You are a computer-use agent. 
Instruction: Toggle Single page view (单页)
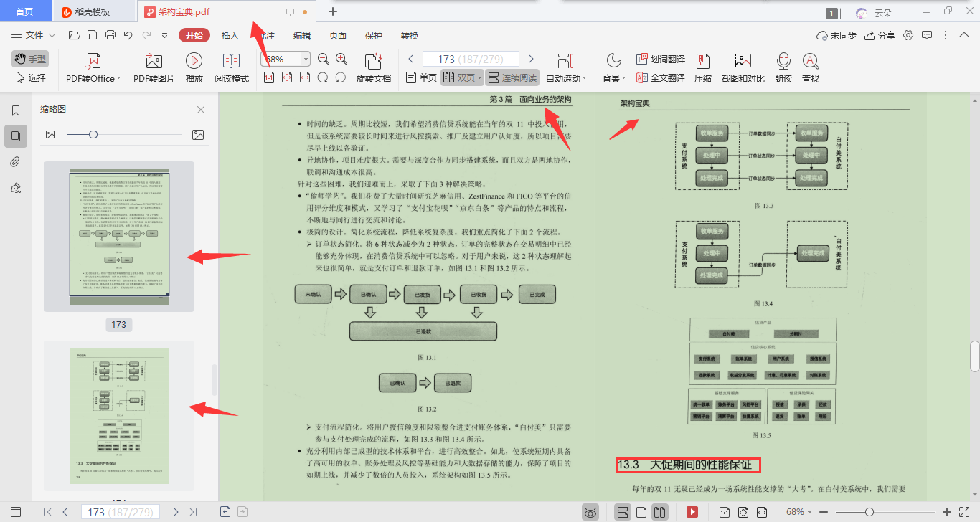click(421, 77)
